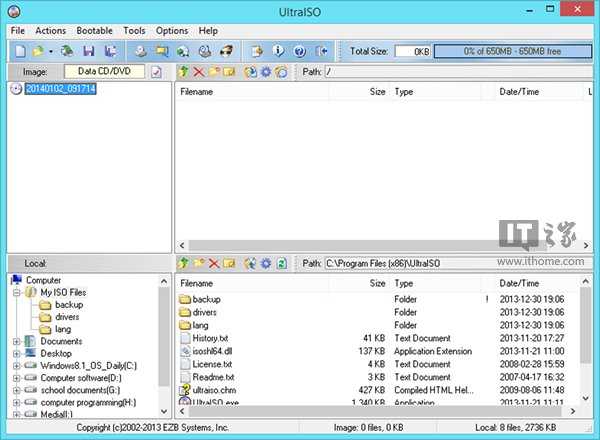Click the gear icon in Local pane toolbar
Screen dimensions: 600x440
pos(266,263)
